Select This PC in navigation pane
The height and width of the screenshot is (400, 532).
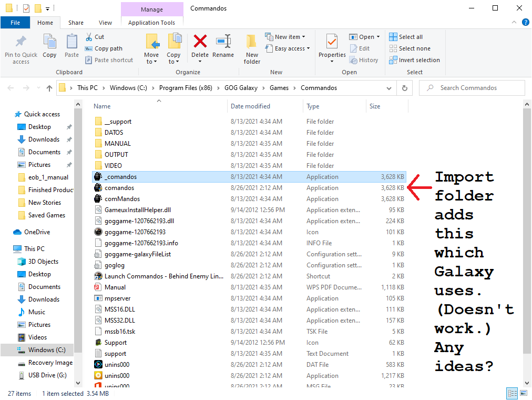[x=34, y=248]
